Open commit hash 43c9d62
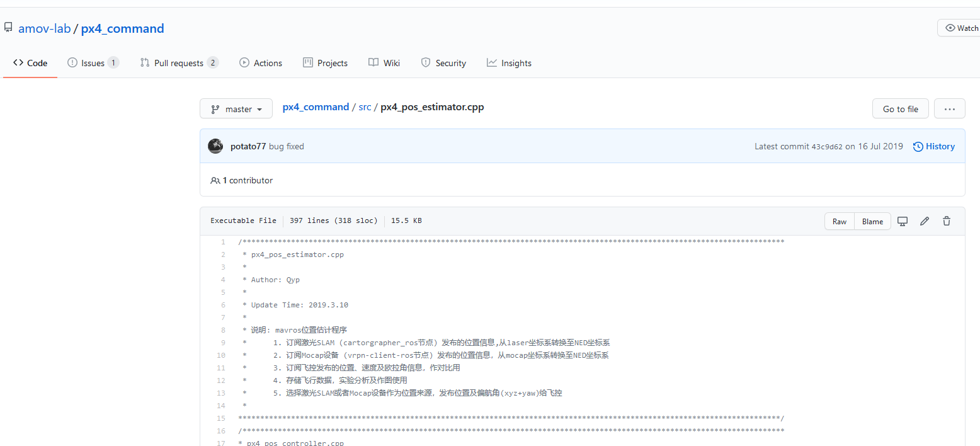This screenshot has height=446, width=980. click(827, 147)
